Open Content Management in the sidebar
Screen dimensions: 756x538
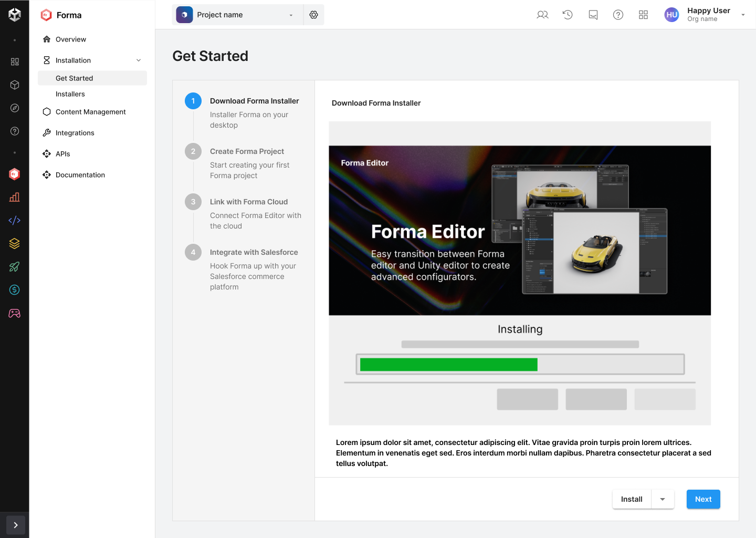click(92, 112)
